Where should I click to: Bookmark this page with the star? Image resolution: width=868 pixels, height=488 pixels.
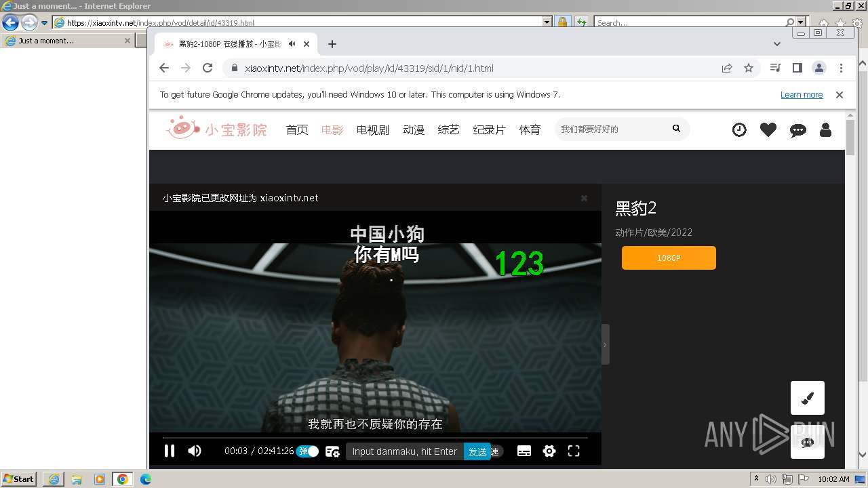click(749, 68)
